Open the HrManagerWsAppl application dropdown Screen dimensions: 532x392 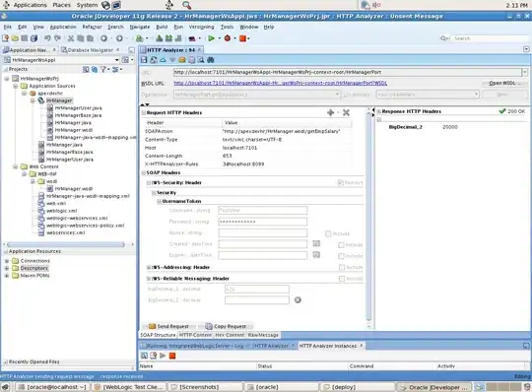[x=116, y=60]
